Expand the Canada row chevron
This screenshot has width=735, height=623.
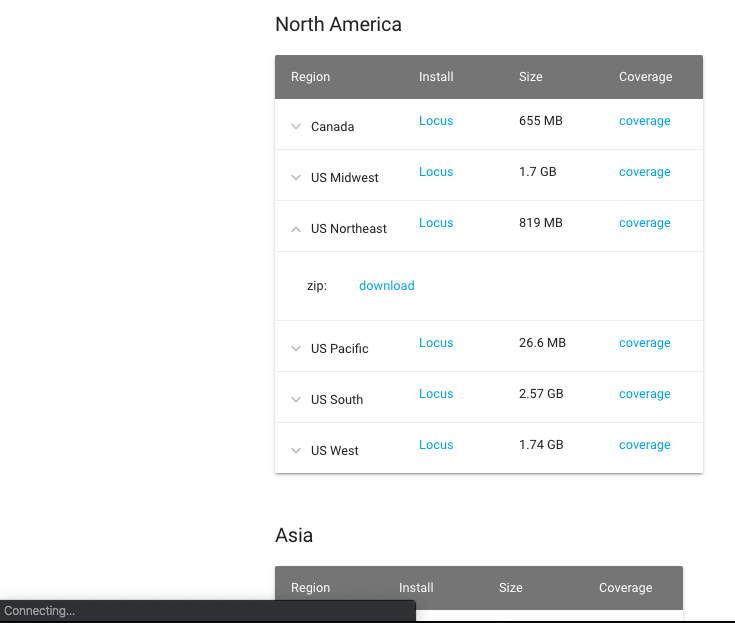click(296, 127)
